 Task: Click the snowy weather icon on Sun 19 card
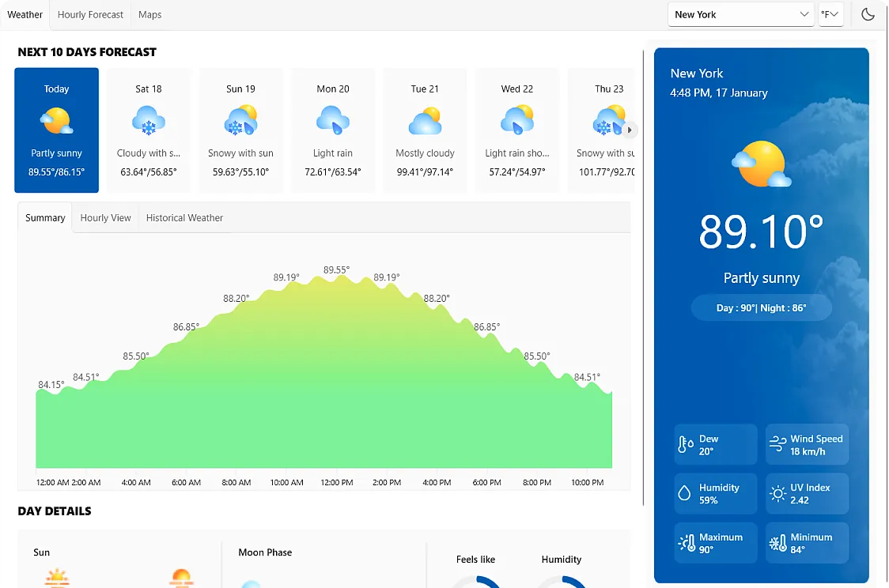pyautogui.click(x=240, y=120)
